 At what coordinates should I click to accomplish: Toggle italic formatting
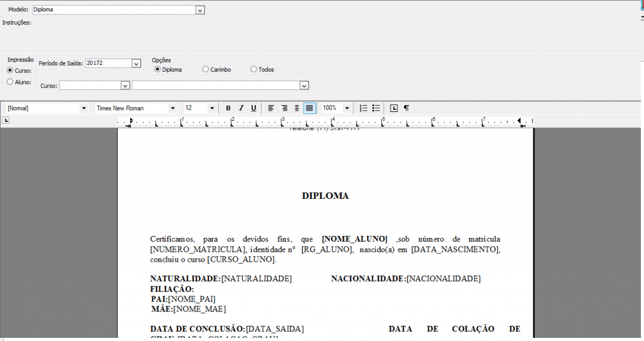click(x=241, y=108)
